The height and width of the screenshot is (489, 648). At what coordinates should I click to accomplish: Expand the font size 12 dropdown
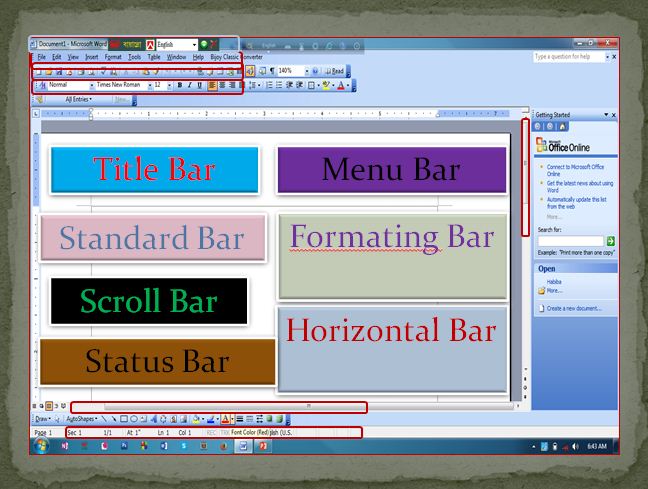tap(169, 85)
